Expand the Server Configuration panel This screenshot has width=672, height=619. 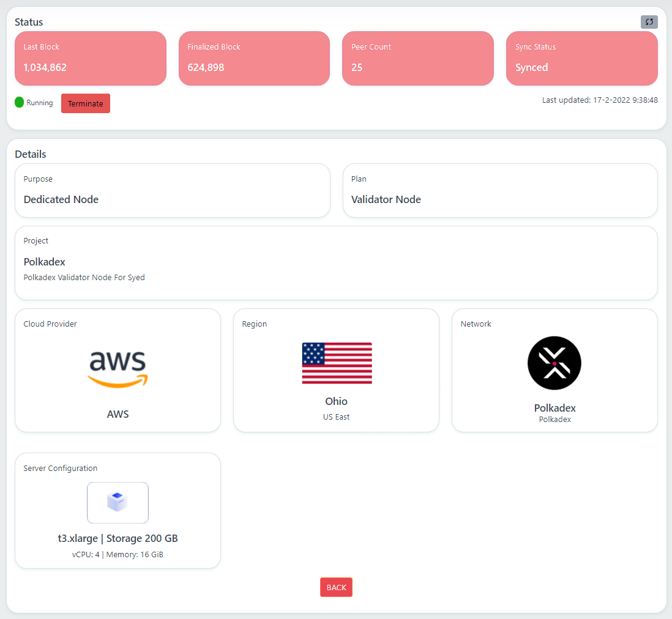(118, 510)
